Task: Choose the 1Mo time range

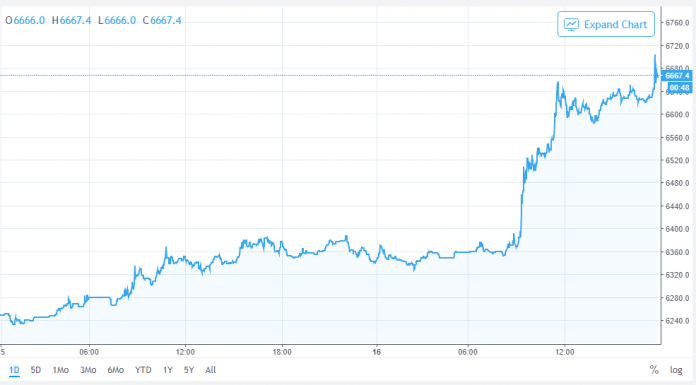Action: point(61,370)
